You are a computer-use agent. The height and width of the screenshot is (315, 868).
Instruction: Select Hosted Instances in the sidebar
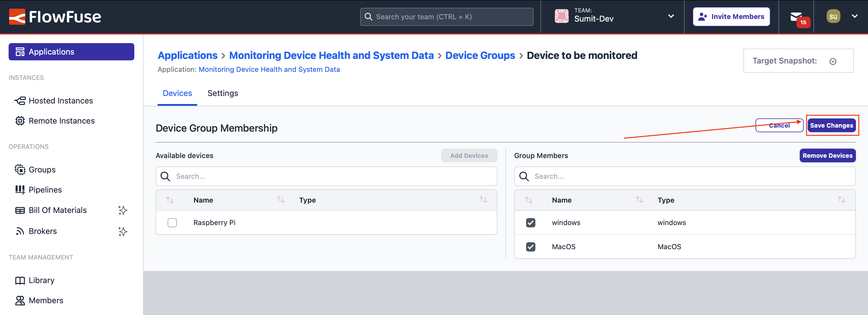pos(61,100)
